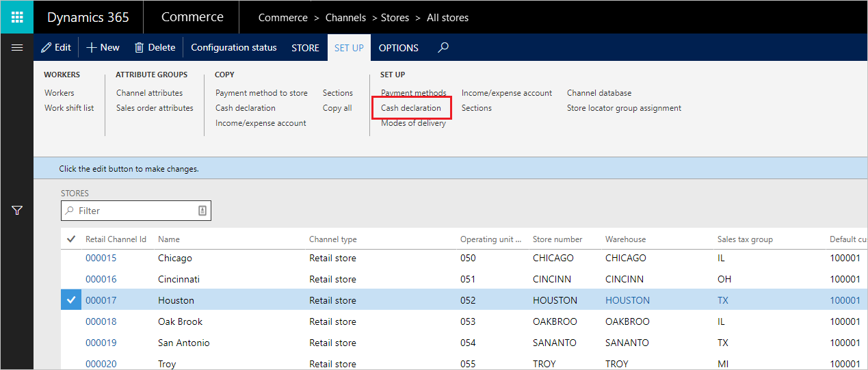Open Modes of delivery

tap(413, 123)
